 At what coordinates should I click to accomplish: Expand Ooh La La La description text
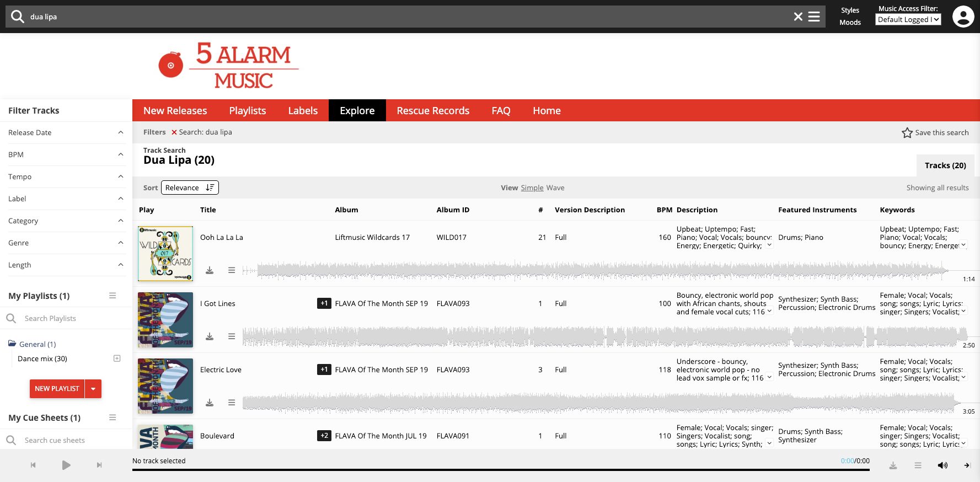pyautogui.click(x=769, y=245)
